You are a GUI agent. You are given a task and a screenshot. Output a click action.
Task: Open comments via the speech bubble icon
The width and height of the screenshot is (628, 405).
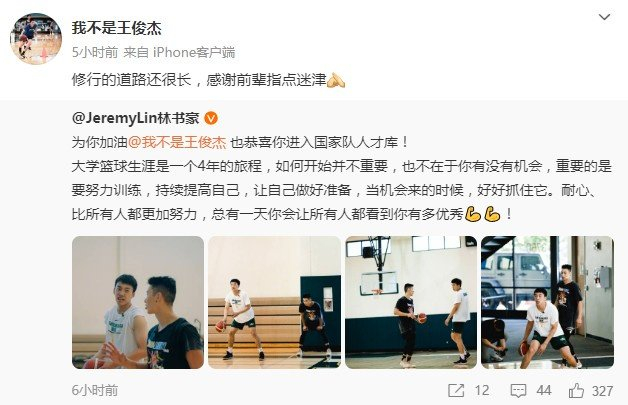tap(518, 391)
